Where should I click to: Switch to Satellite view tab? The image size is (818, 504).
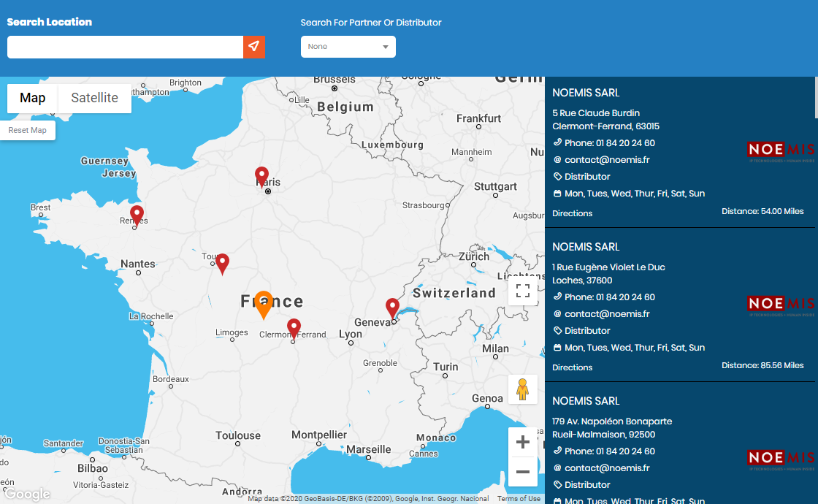tap(94, 98)
